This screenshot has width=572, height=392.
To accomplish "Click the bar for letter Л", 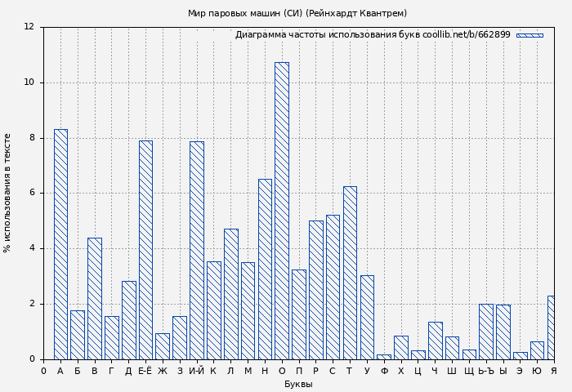I will tap(230, 294).
